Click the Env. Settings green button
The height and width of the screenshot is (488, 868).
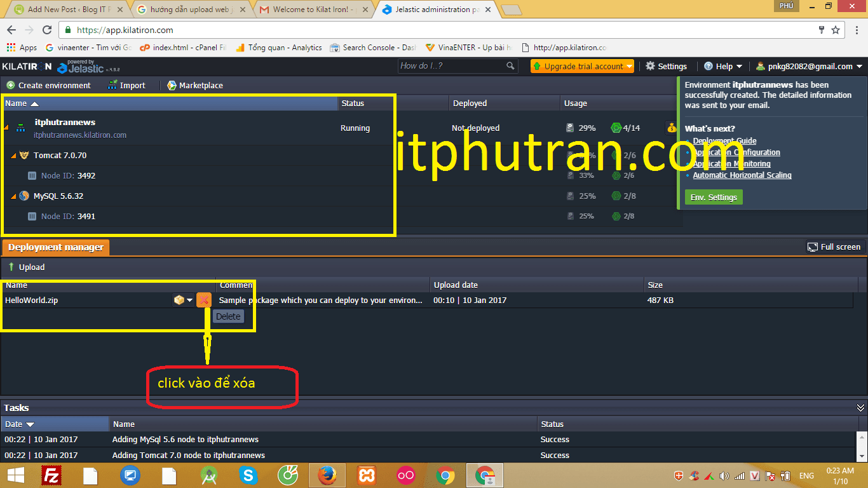click(714, 197)
